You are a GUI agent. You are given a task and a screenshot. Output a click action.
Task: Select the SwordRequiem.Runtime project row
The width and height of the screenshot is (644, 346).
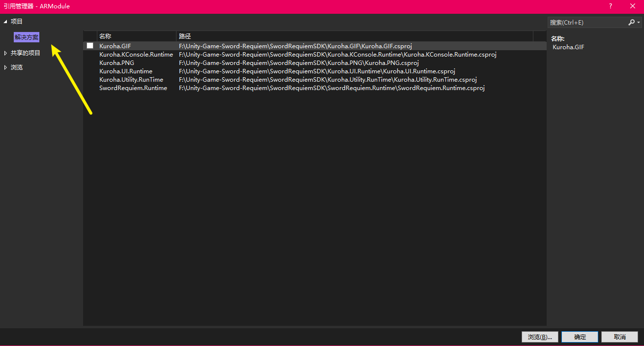point(133,88)
